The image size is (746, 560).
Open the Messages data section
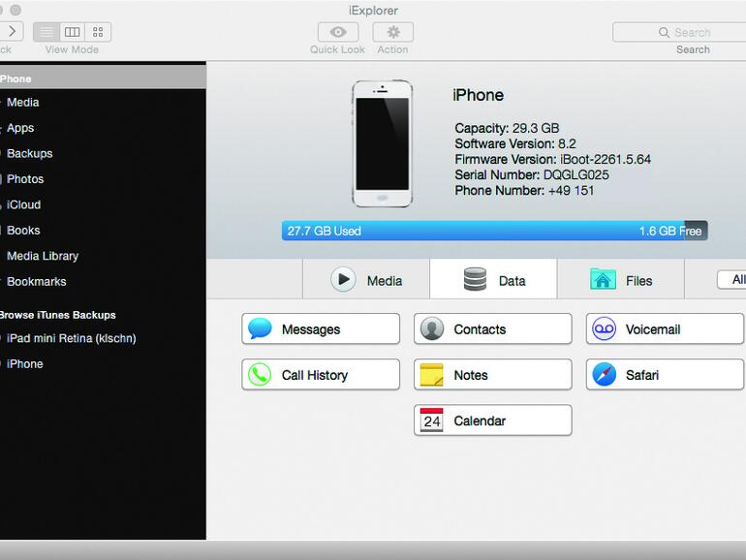coord(321,328)
